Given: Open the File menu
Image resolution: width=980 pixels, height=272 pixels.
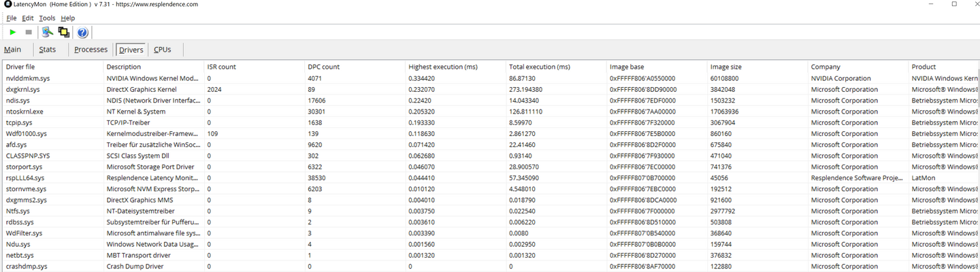Looking at the screenshot, I should (x=12, y=18).
